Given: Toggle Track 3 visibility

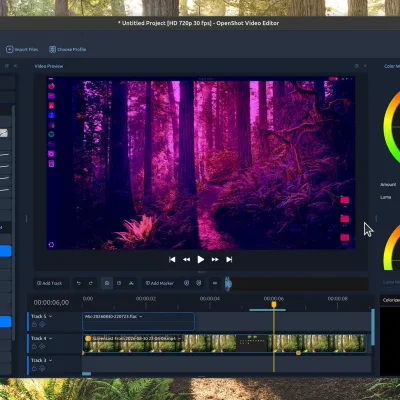Looking at the screenshot, I should pyautogui.click(x=42, y=368).
